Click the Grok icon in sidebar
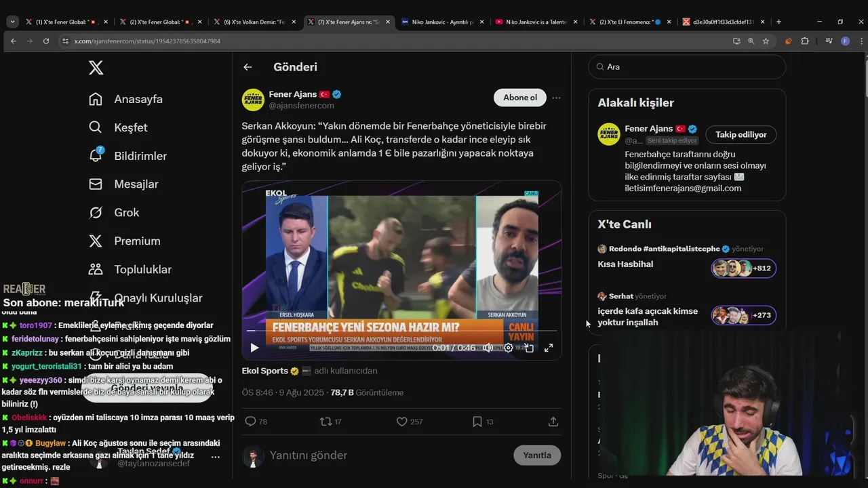This screenshot has width=868, height=488. pos(96,213)
